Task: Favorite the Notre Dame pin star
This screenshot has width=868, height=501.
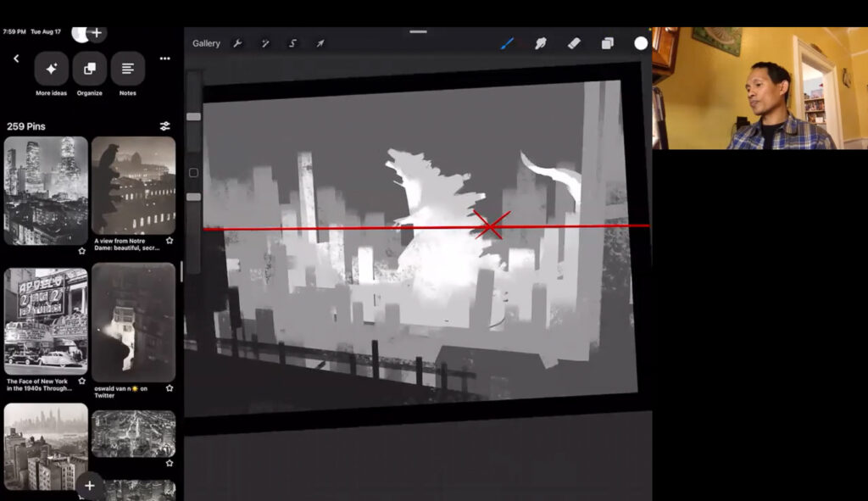Action: coord(170,241)
